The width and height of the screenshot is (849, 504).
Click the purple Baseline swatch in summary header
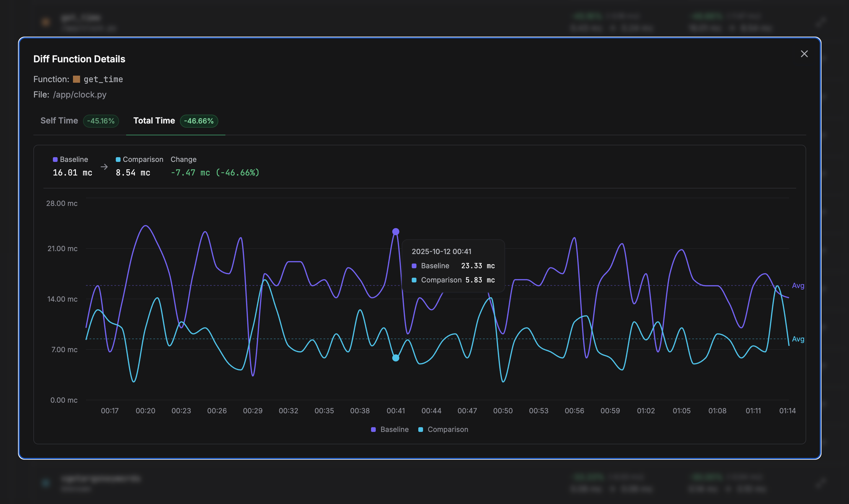pyautogui.click(x=55, y=160)
